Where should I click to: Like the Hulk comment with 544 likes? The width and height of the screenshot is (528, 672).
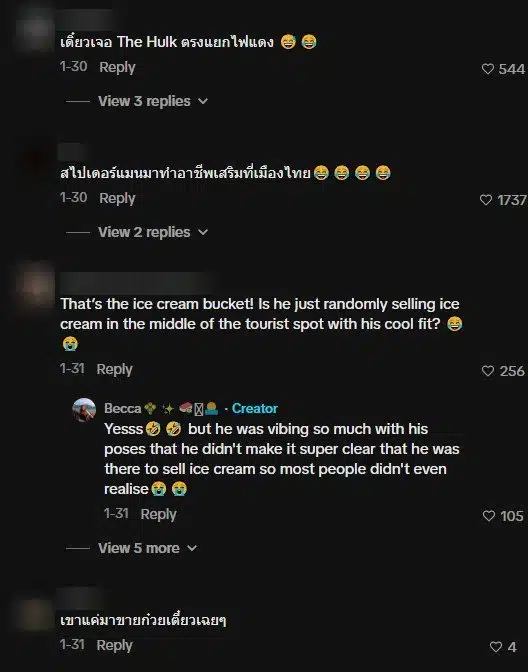(488, 69)
